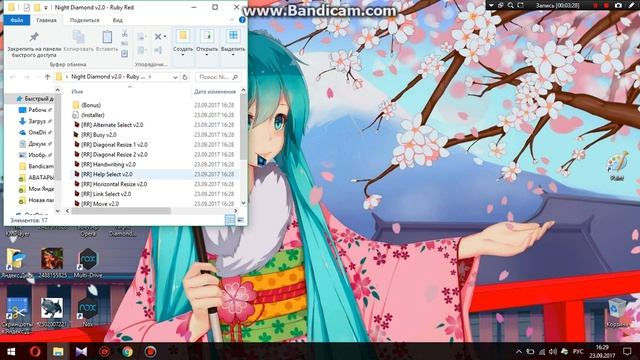Click the Bandicam record icon in the taskbar
Screen dimensions: 640x360
coord(151,351)
